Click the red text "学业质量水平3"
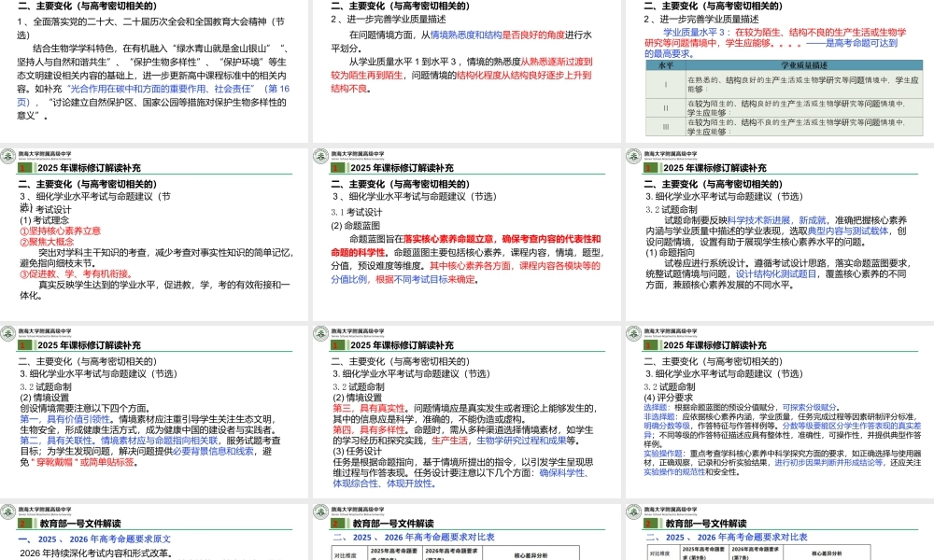Image resolution: width=934 pixels, height=560 pixels. pos(694,32)
